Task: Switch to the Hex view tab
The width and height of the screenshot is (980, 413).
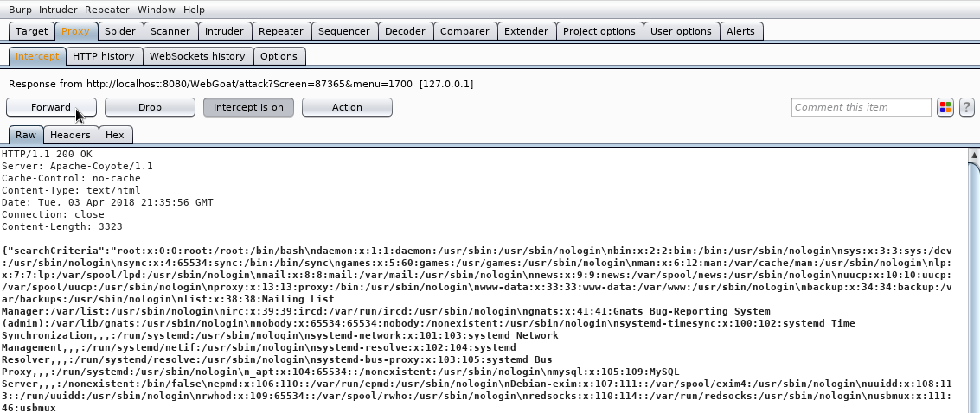Action: click(x=115, y=135)
